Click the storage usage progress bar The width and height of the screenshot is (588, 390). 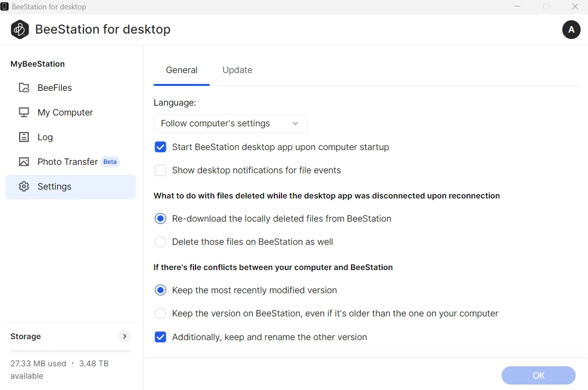tap(71, 351)
